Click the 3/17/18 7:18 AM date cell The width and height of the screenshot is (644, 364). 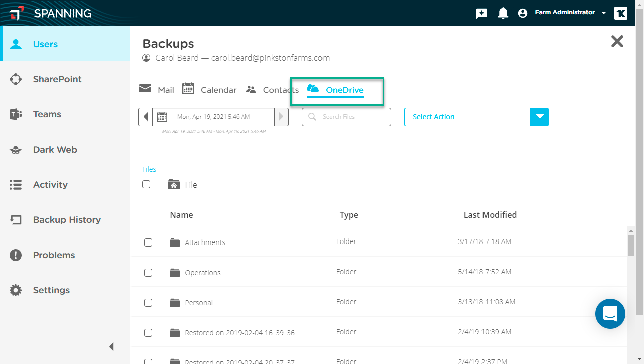click(485, 241)
